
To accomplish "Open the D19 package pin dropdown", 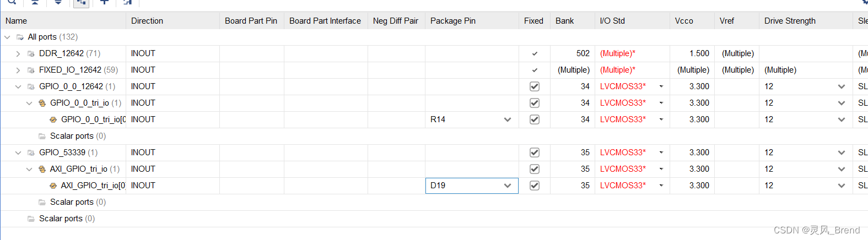I will 508,186.
